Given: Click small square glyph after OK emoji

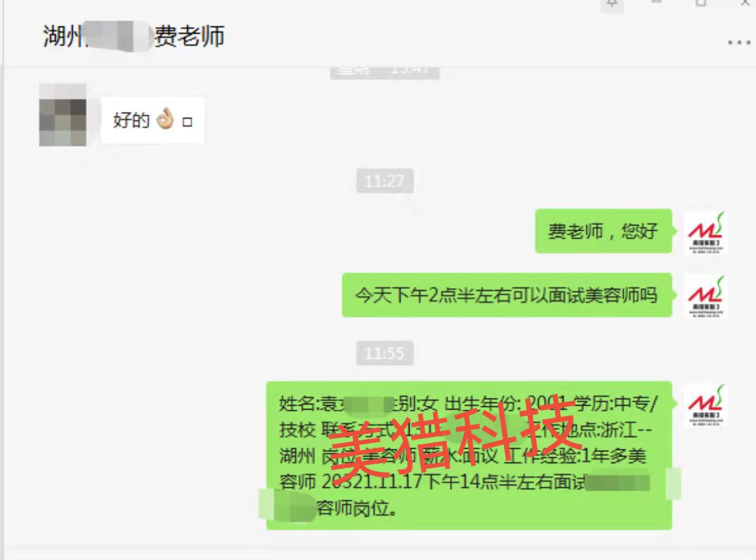Looking at the screenshot, I should click(x=187, y=122).
